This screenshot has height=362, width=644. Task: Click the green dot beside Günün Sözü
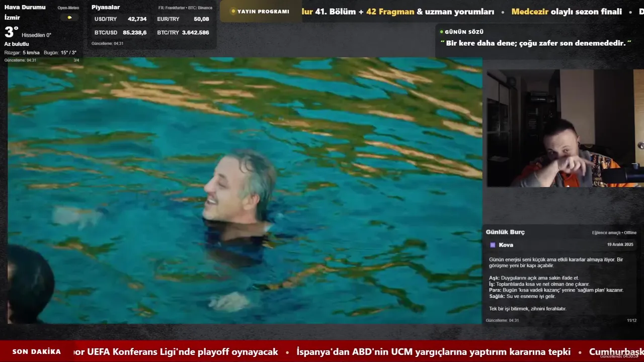pos(441,32)
